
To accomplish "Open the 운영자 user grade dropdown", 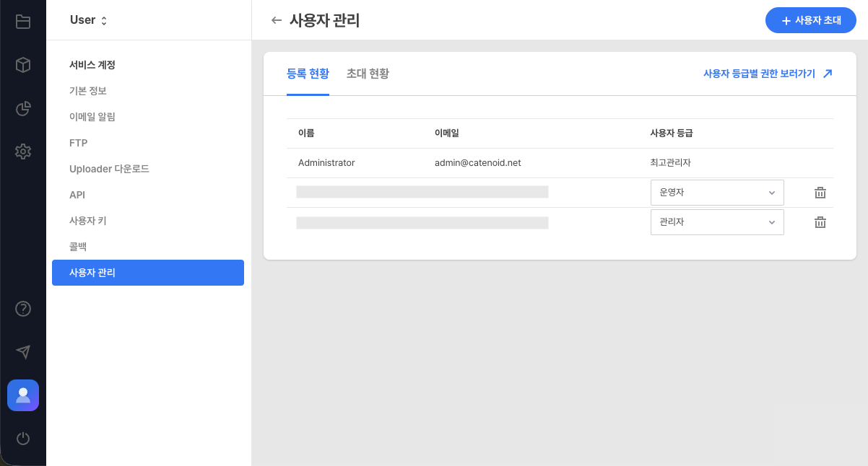I will coord(717,192).
